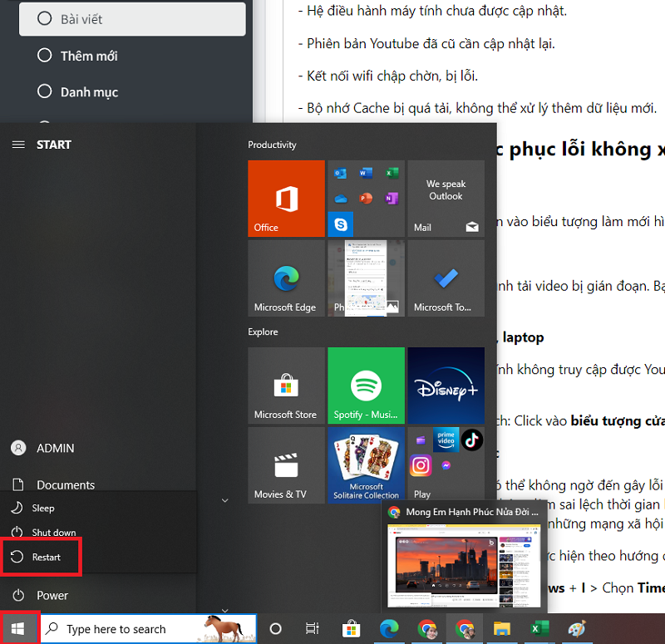Image resolution: width=665 pixels, height=644 pixels.
Task: Open File Explorer from the taskbar
Action: click(x=502, y=628)
